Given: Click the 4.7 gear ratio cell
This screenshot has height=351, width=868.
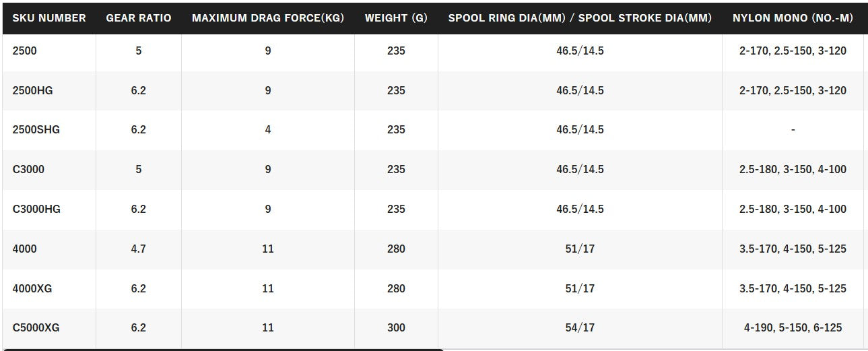Looking at the screenshot, I should 139,249.
